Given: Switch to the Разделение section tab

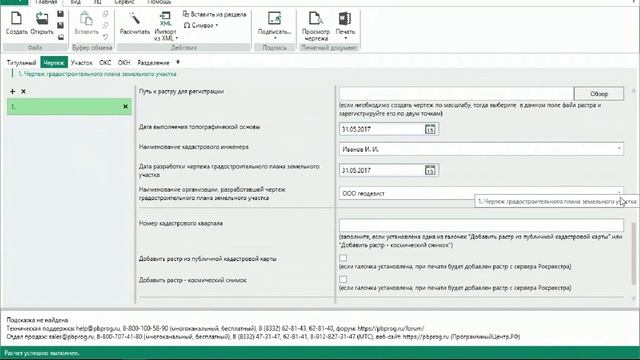Looking at the screenshot, I should click(153, 62).
